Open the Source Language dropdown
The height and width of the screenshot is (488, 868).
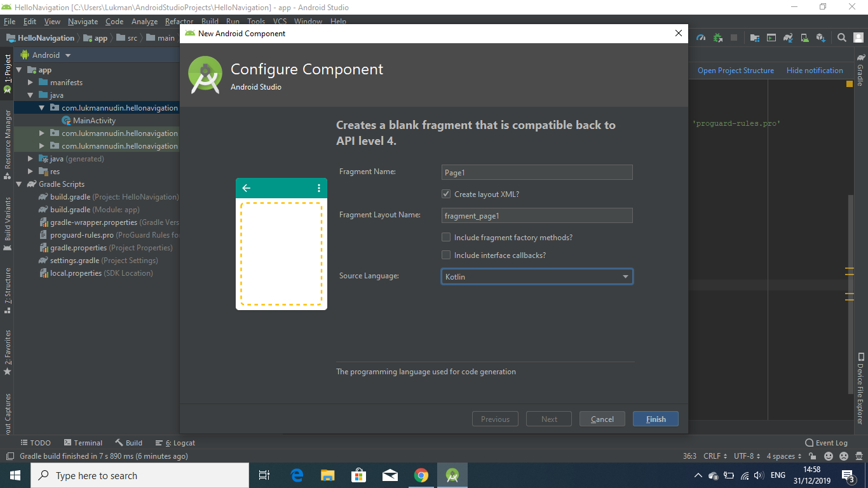[x=626, y=276]
